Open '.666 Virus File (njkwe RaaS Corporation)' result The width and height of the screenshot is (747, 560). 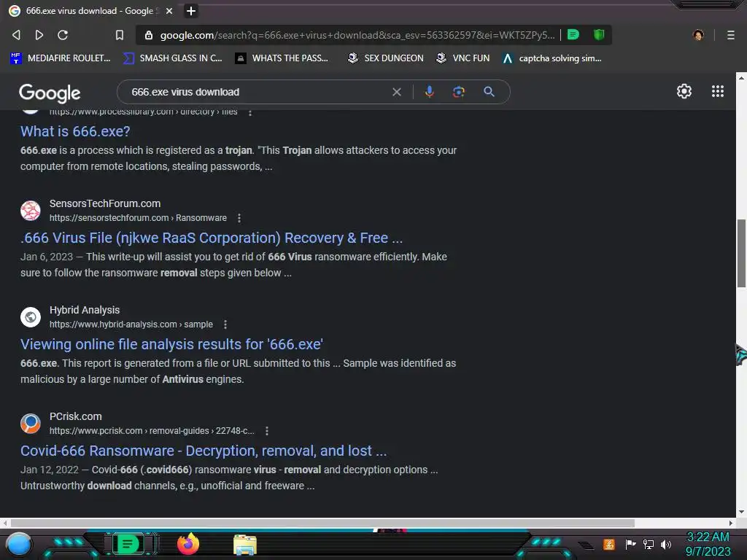point(212,238)
